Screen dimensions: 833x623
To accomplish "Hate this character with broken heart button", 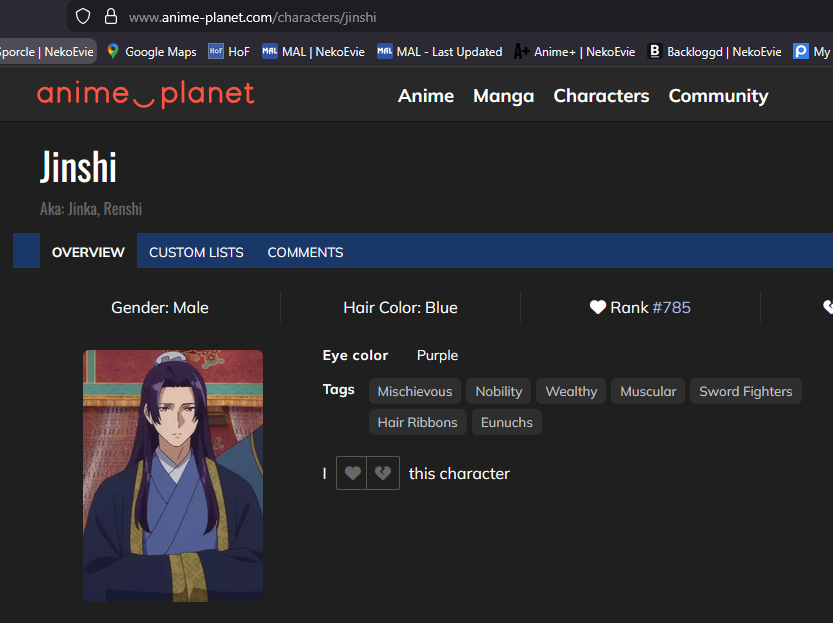I will click(383, 473).
